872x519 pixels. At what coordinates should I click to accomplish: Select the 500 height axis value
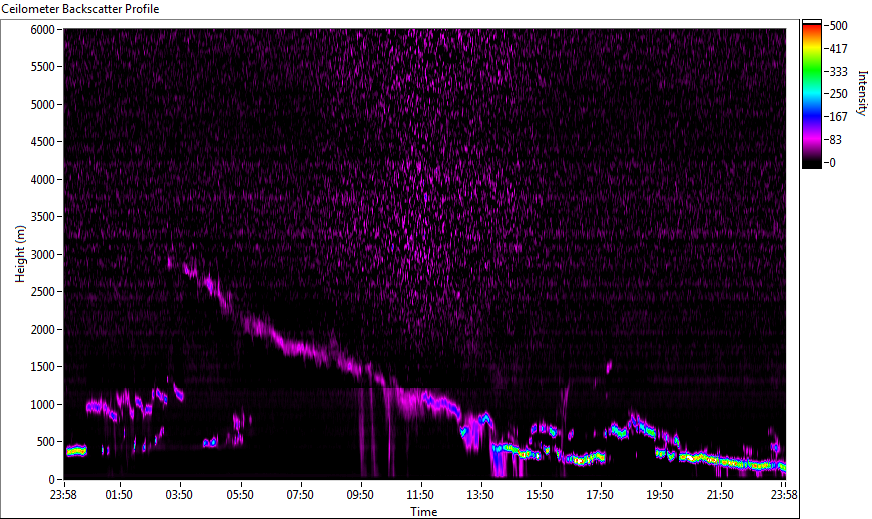46,442
